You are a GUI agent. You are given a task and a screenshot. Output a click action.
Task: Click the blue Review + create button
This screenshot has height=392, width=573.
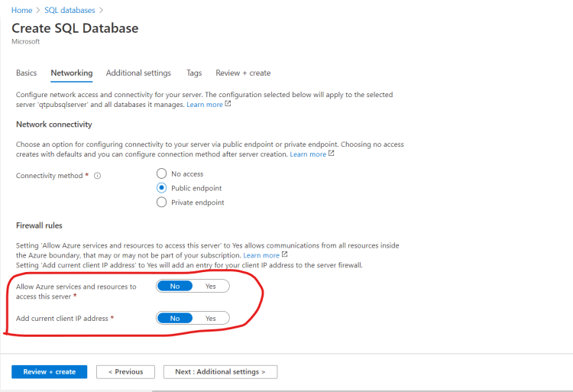[50, 372]
